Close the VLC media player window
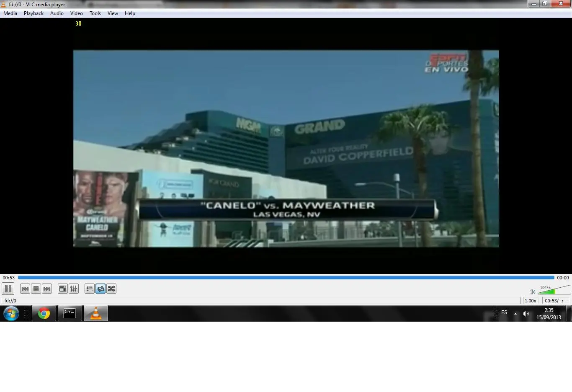 point(561,4)
